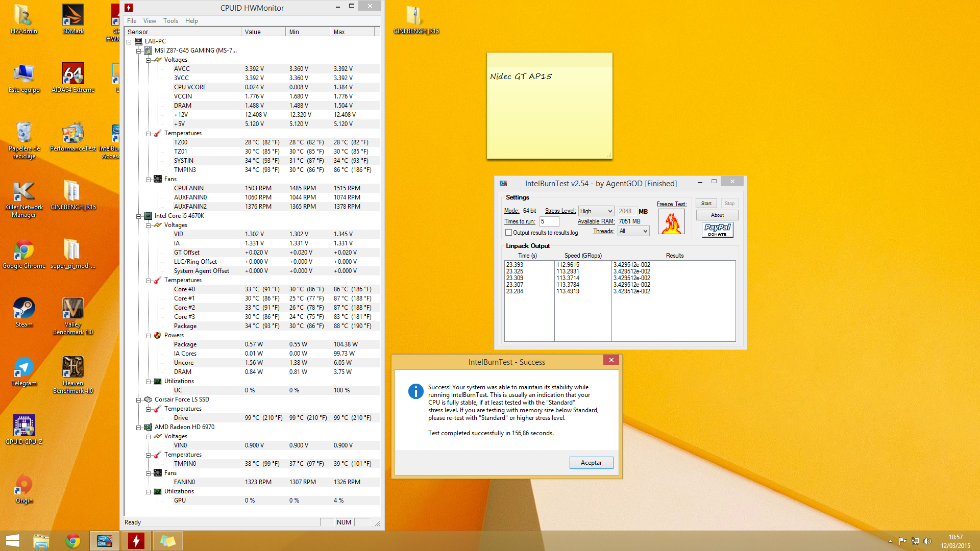
Task: Launch Heaven Benchmark 4.0 shortcut
Action: (x=73, y=375)
